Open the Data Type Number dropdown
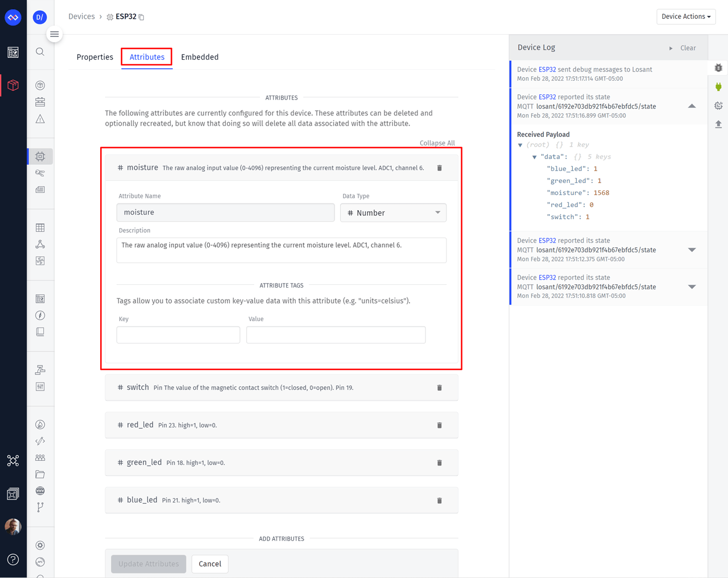 pyautogui.click(x=393, y=213)
